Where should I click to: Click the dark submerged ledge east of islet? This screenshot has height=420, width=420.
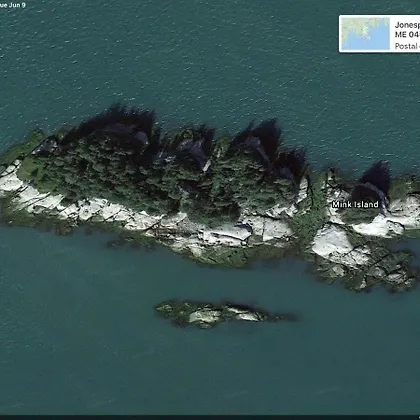tap(283, 317)
